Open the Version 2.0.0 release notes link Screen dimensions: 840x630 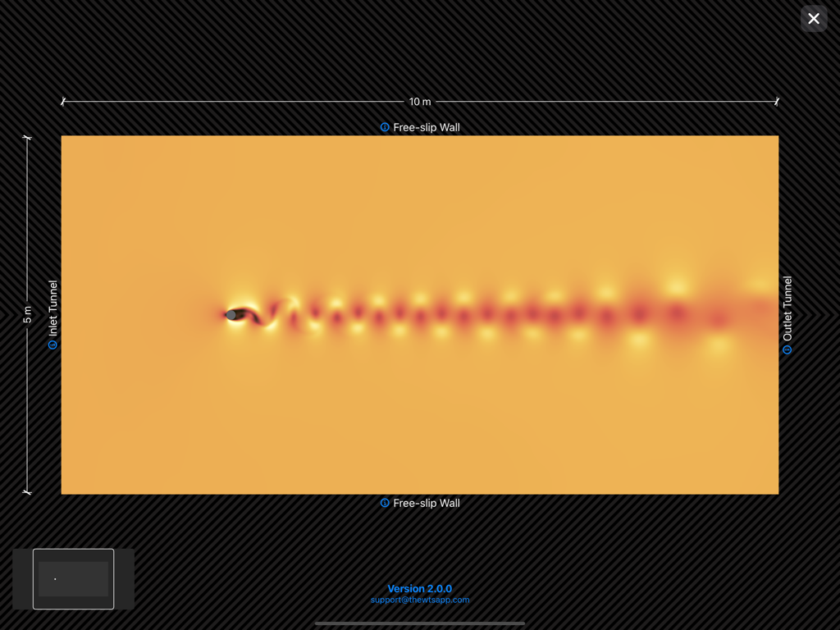click(x=420, y=588)
